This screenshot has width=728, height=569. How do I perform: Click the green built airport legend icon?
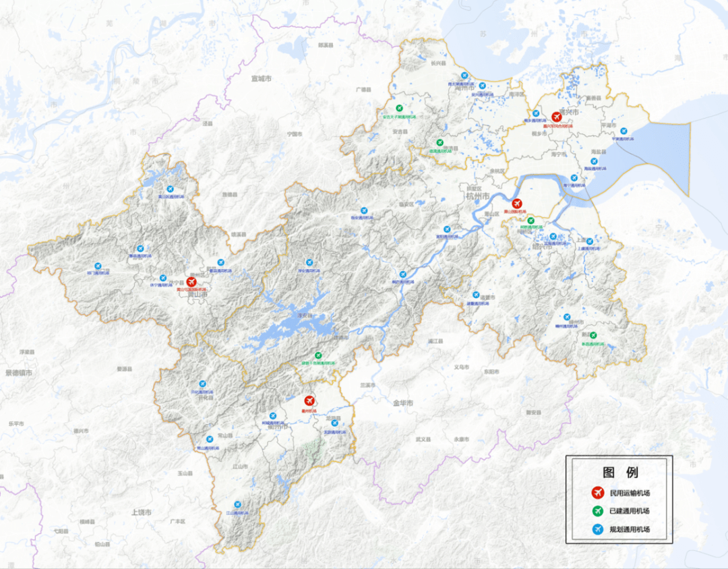tap(597, 511)
